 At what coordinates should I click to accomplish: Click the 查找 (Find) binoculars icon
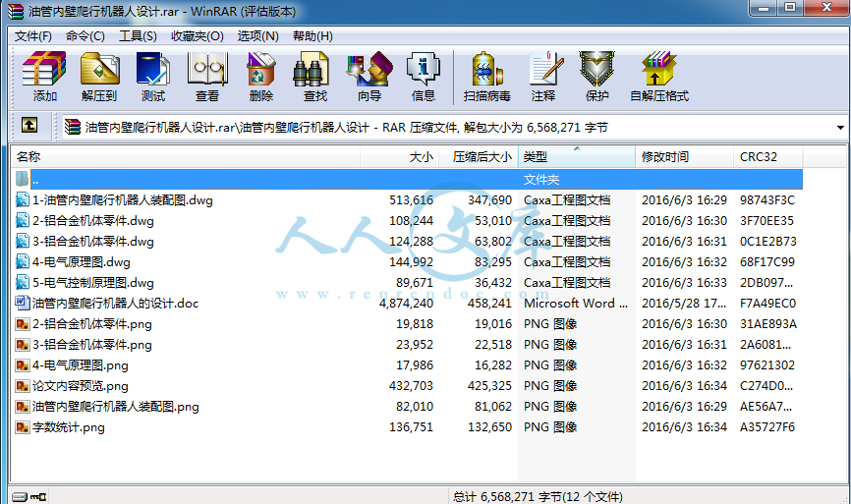[x=311, y=69]
